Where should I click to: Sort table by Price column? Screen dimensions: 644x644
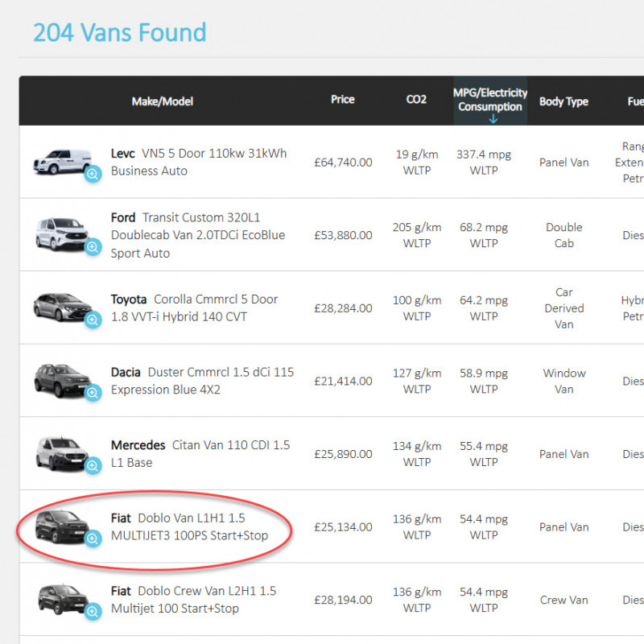343,99
